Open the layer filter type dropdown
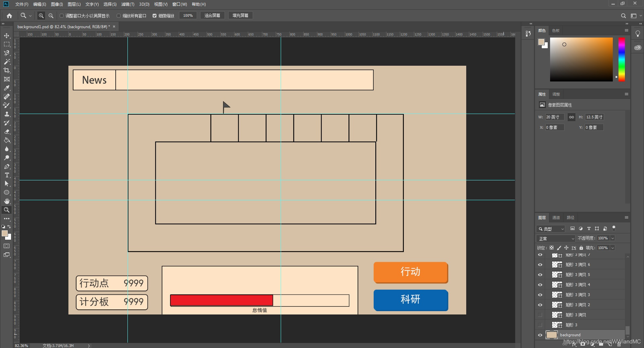644x348 pixels. pyautogui.click(x=551, y=229)
